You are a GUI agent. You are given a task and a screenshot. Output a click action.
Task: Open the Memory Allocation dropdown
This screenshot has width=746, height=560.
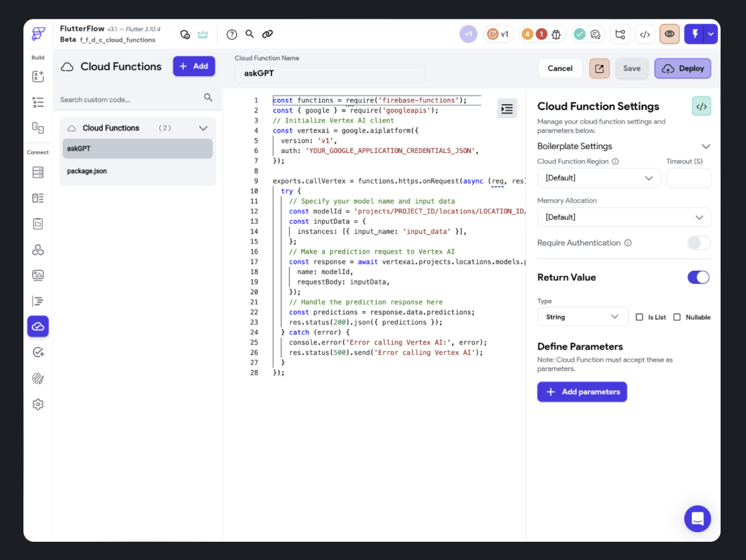pos(624,217)
